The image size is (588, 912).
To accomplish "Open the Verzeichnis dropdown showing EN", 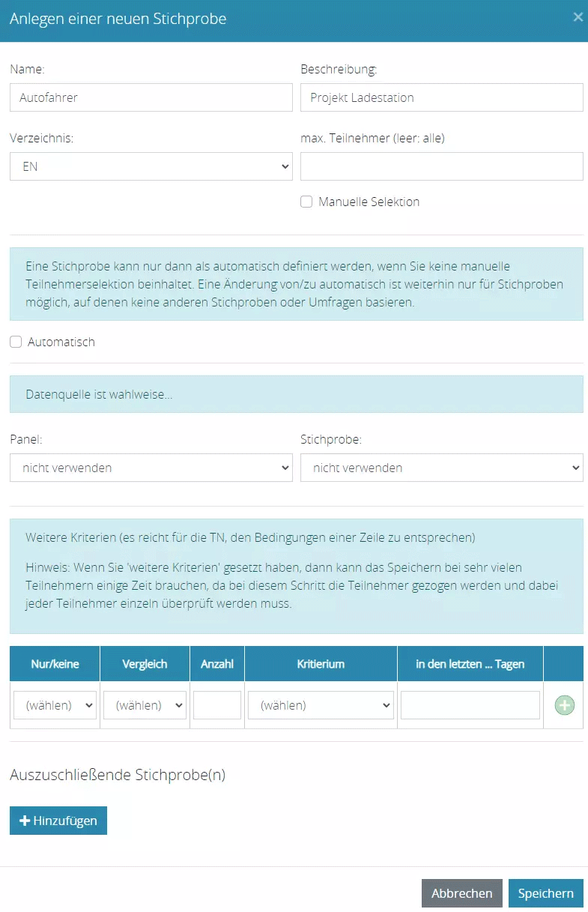I will 151,166.
